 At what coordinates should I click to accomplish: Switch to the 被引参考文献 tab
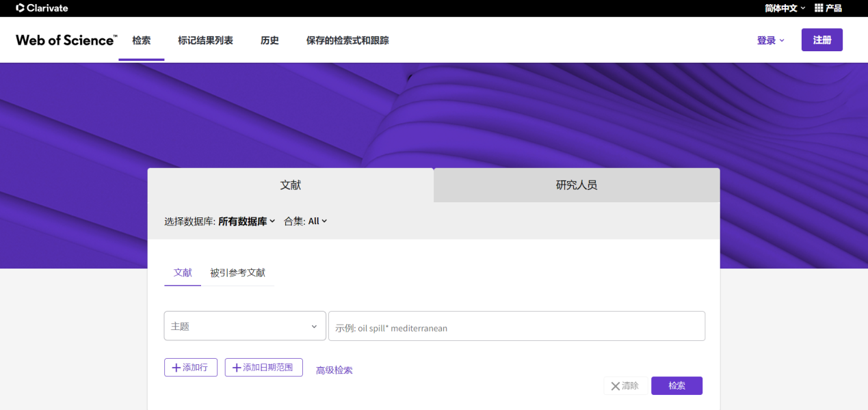coord(239,272)
